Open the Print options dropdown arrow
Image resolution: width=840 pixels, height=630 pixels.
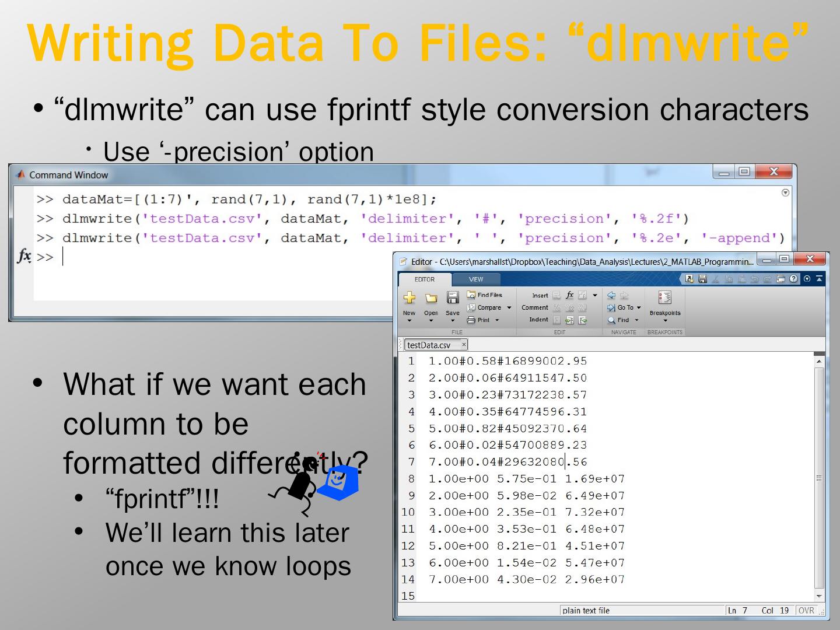[x=497, y=320]
